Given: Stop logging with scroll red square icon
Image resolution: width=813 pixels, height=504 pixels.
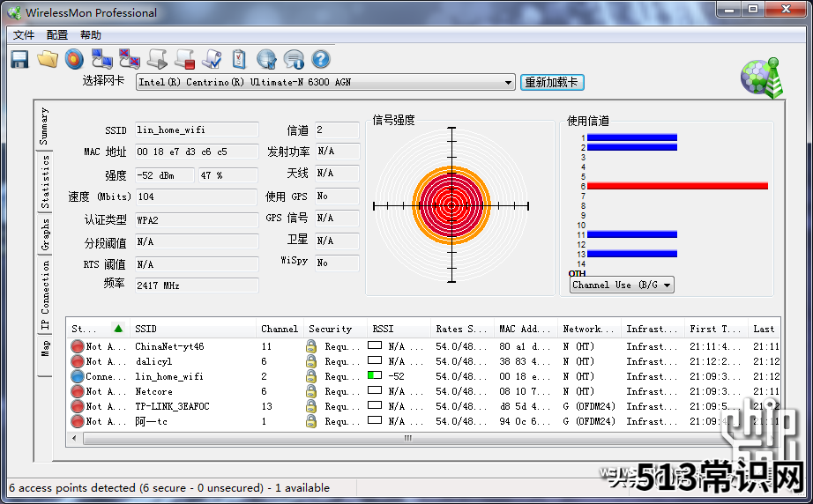Looking at the screenshot, I should (184, 59).
